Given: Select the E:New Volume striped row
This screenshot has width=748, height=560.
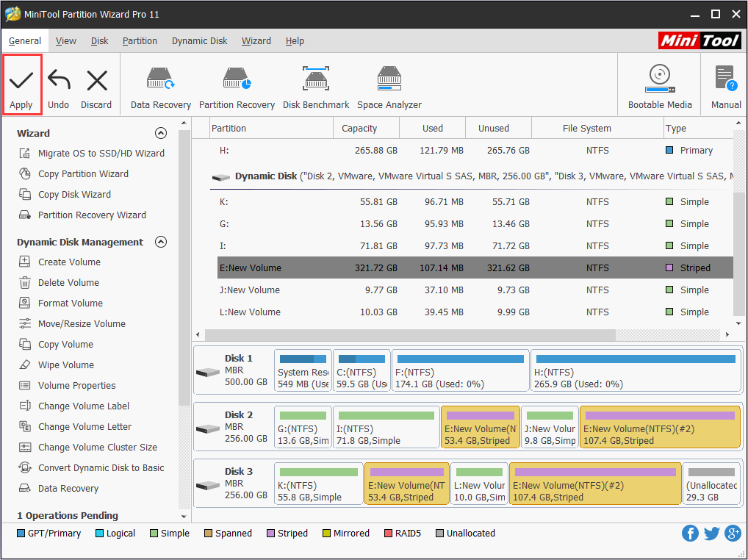Looking at the screenshot, I should pyautogui.click(x=475, y=268).
